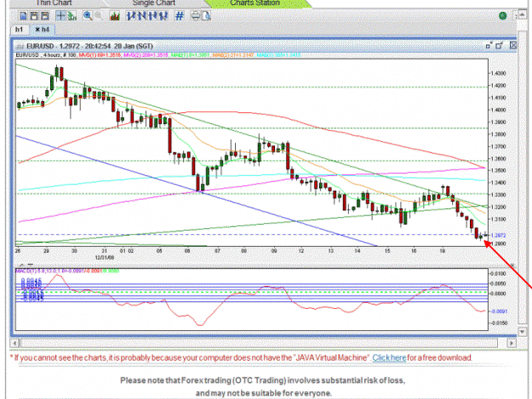
Task: Click the horizontal scrollbar left arrow
Action: [14, 343]
